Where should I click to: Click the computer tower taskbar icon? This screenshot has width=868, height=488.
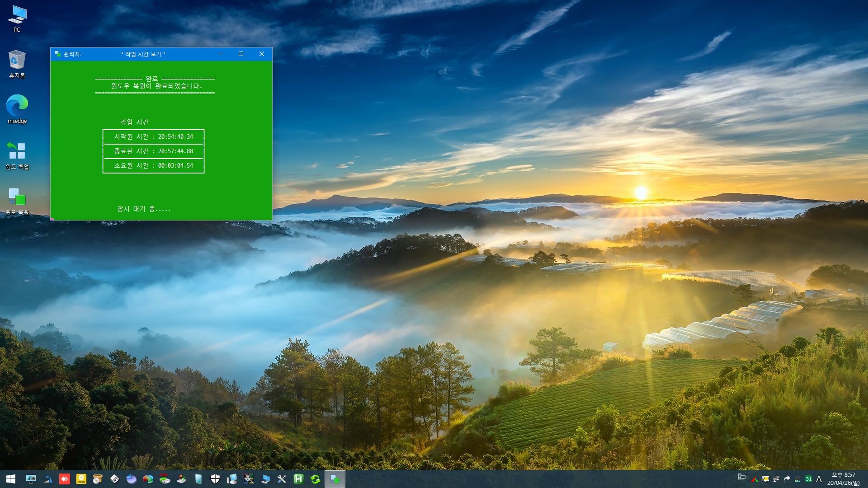click(232, 479)
